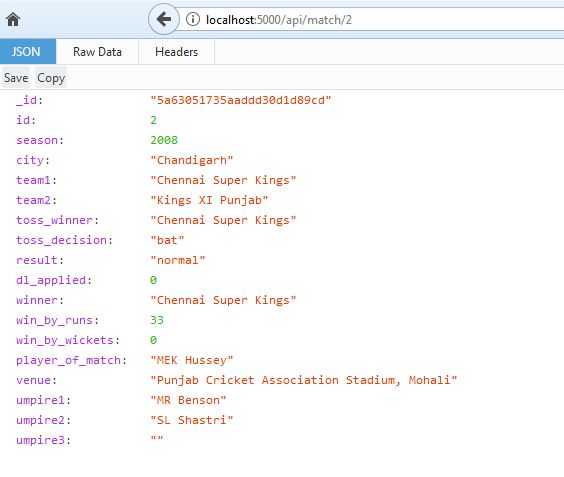This screenshot has width=564, height=477.
Task: Select the win_by_wickets value 0
Action: click(154, 340)
